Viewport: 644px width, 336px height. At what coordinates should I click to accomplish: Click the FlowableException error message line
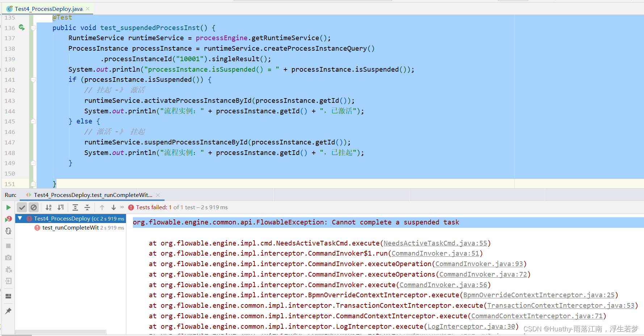pyautogui.click(x=296, y=222)
